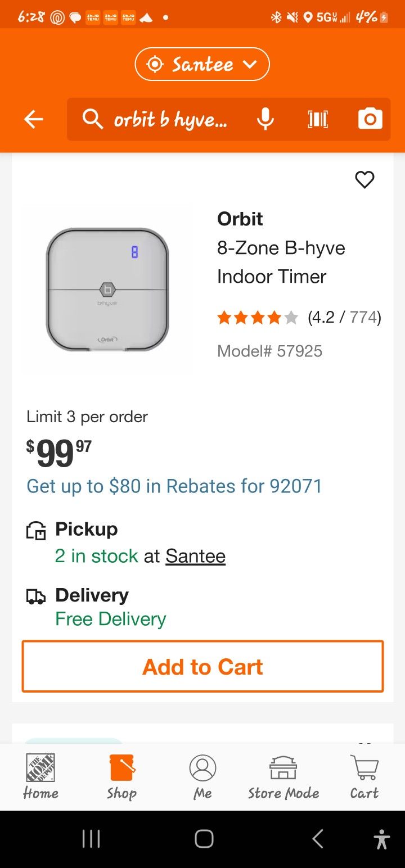Open the Cart tab
The width and height of the screenshot is (405, 868).
pyautogui.click(x=364, y=777)
